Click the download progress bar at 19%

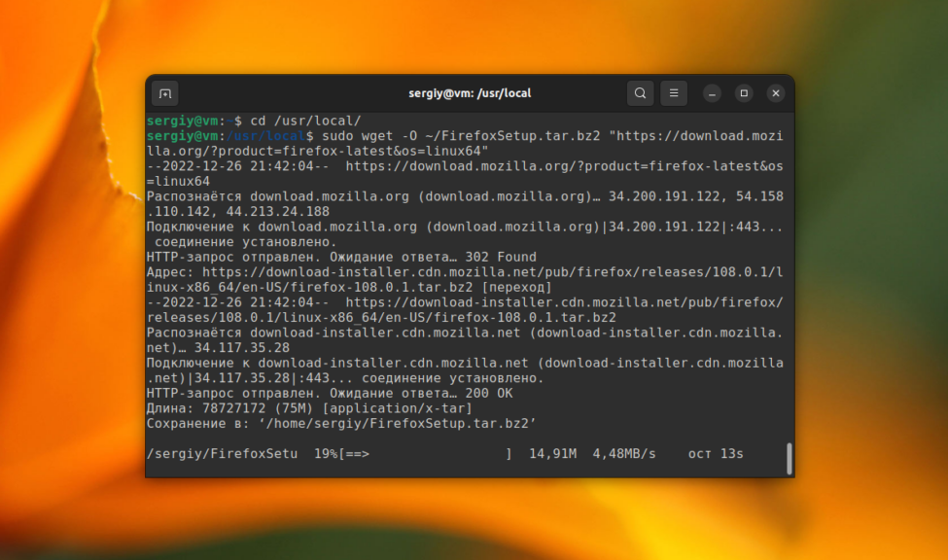425,454
